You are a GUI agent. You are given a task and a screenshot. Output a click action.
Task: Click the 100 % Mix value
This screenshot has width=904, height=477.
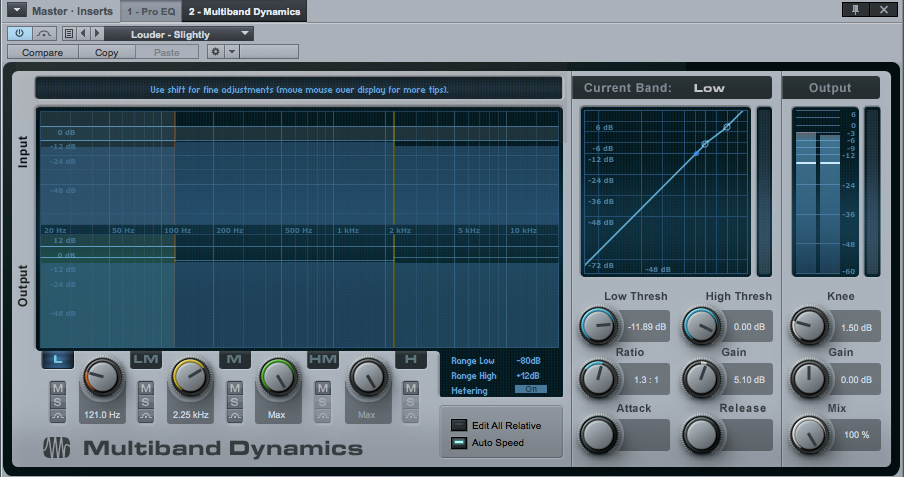click(x=857, y=434)
